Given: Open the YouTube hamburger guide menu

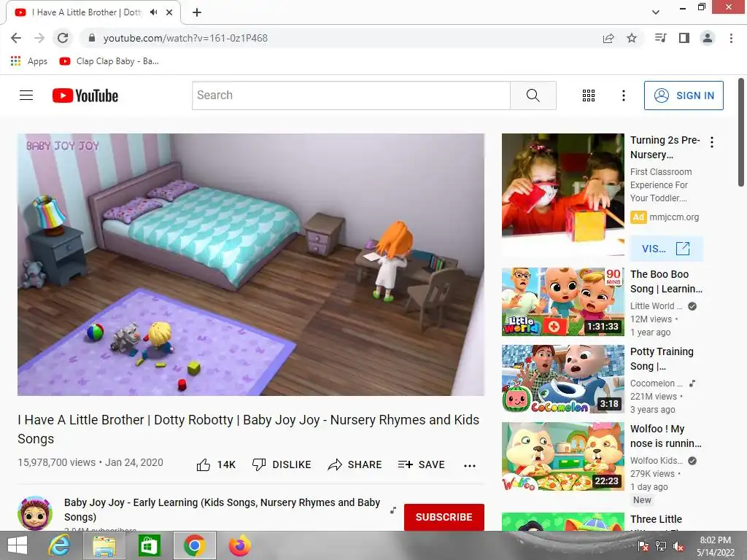Looking at the screenshot, I should (26, 96).
